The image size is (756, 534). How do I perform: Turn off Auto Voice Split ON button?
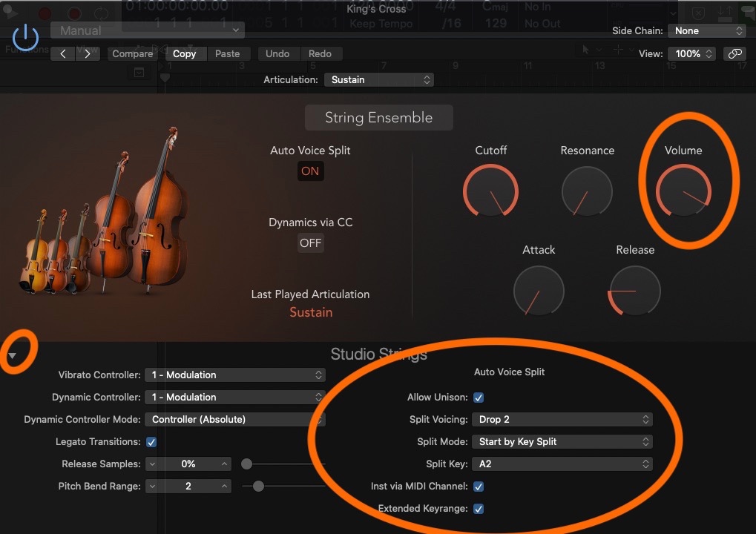(310, 171)
